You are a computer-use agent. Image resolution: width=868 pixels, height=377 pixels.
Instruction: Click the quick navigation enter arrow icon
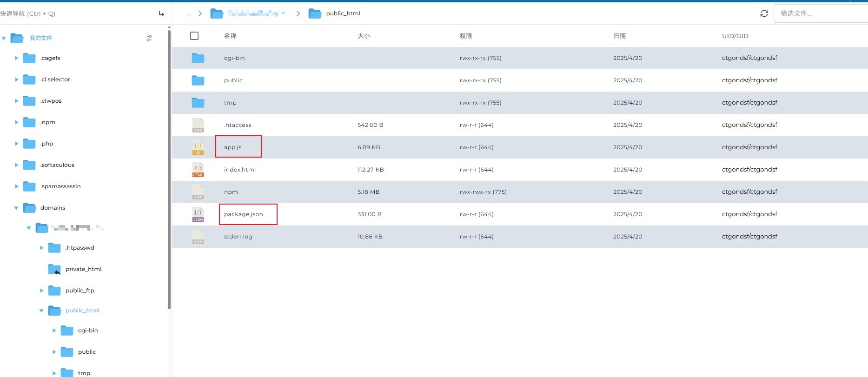pyautogui.click(x=161, y=14)
